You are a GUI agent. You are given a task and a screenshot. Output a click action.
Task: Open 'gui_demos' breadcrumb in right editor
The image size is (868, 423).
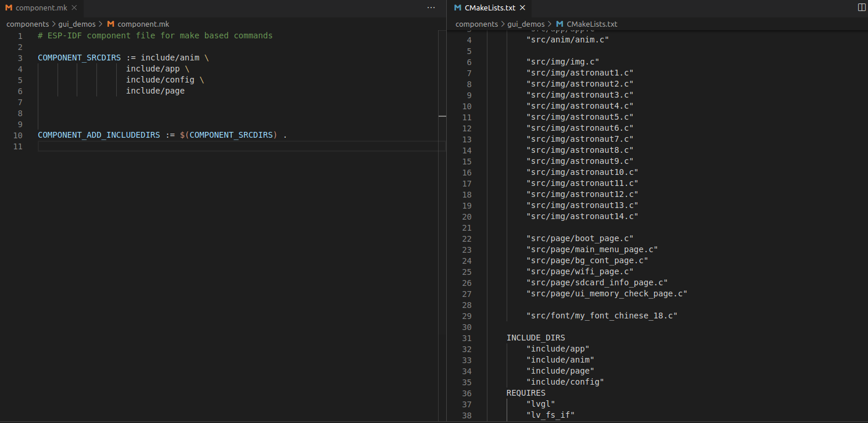coord(526,24)
